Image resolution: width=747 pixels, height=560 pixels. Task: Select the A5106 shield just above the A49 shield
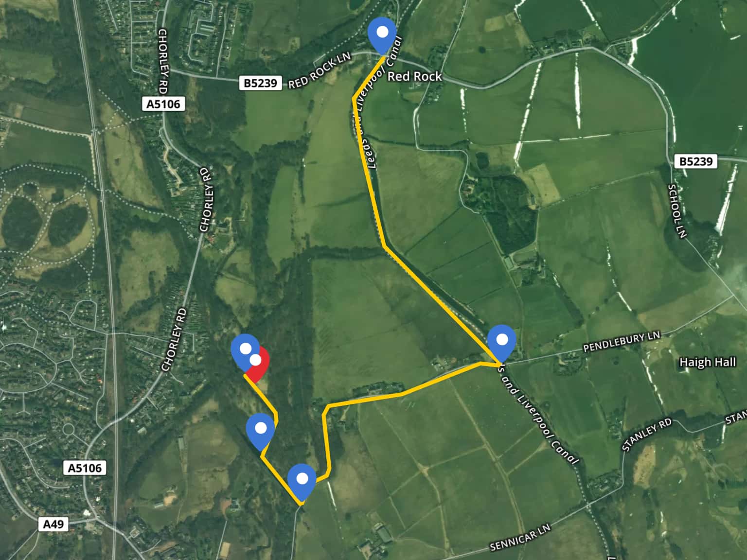(x=85, y=468)
